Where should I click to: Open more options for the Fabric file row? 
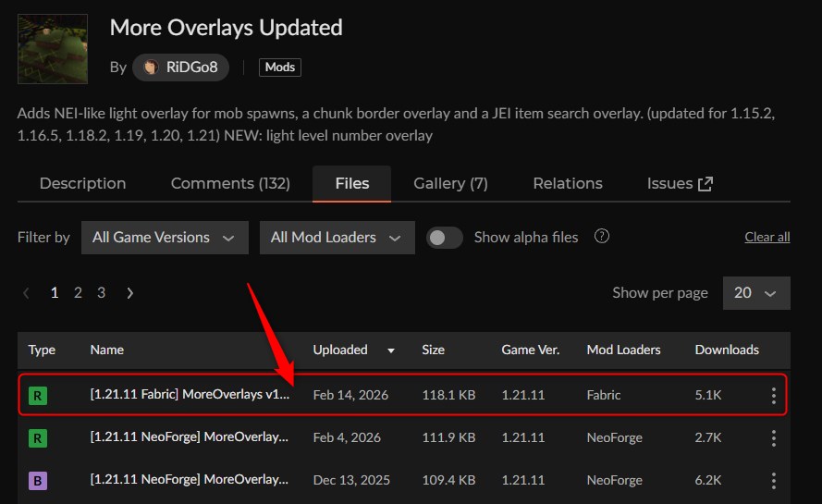point(773,396)
